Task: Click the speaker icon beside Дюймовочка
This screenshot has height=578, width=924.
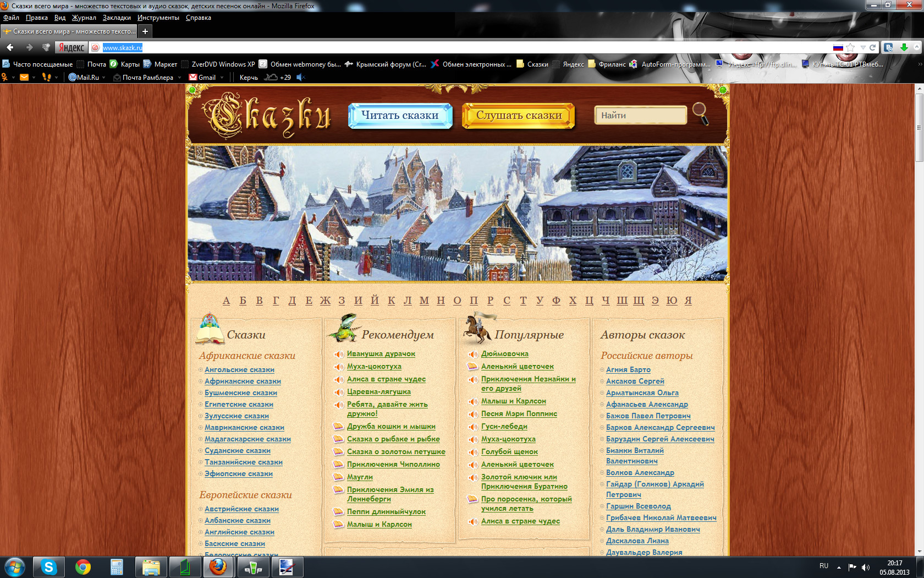Action: [x=472, y=354]
